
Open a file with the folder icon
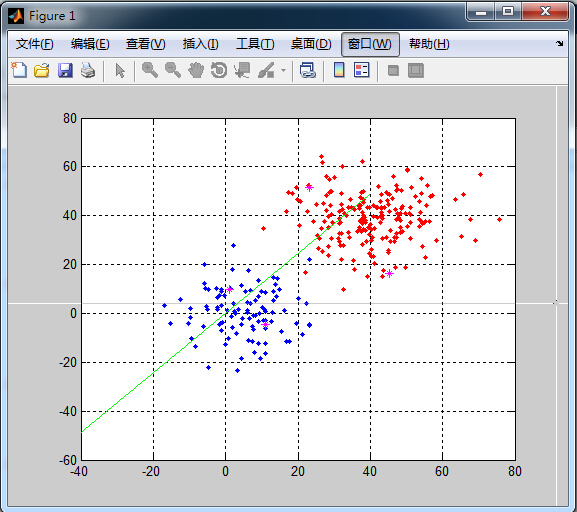click(42, 70)
